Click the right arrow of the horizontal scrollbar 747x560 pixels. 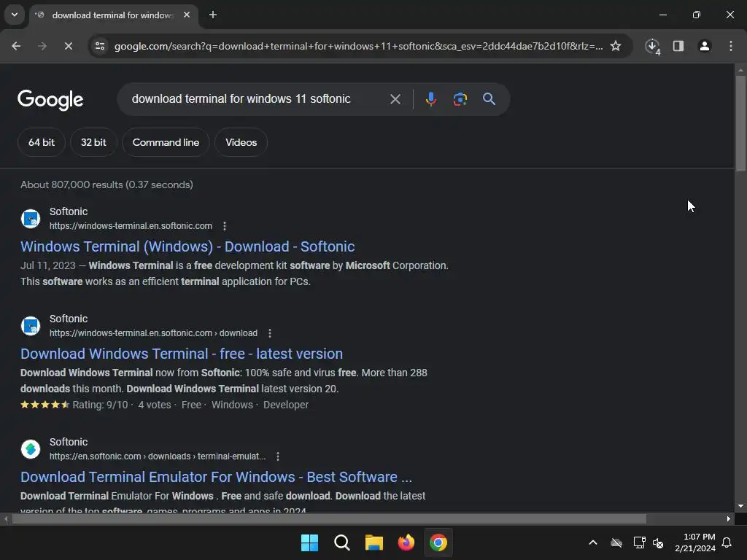click(x=729, y=518)
